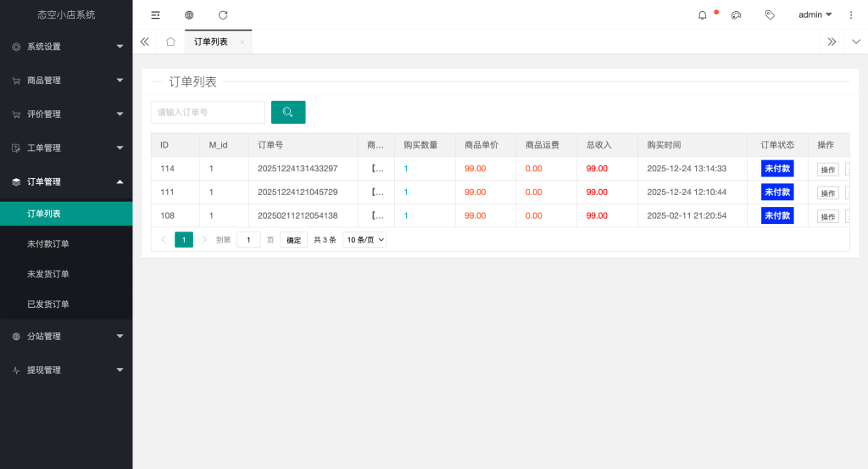Image resolution: width=868 pixels, height=469 pixels.
Task: Expand the 系统设置 sidebar menu
Action: 66,47
